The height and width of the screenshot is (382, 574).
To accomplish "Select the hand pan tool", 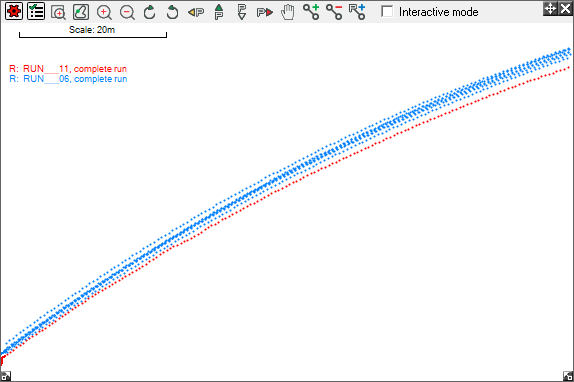I will 288,12.
